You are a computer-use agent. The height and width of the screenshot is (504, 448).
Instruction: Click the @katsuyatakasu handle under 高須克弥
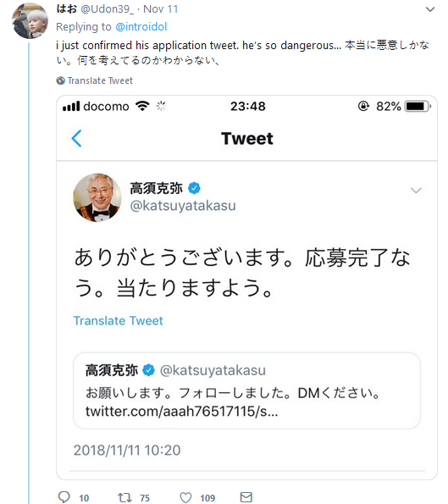point(183,206)
